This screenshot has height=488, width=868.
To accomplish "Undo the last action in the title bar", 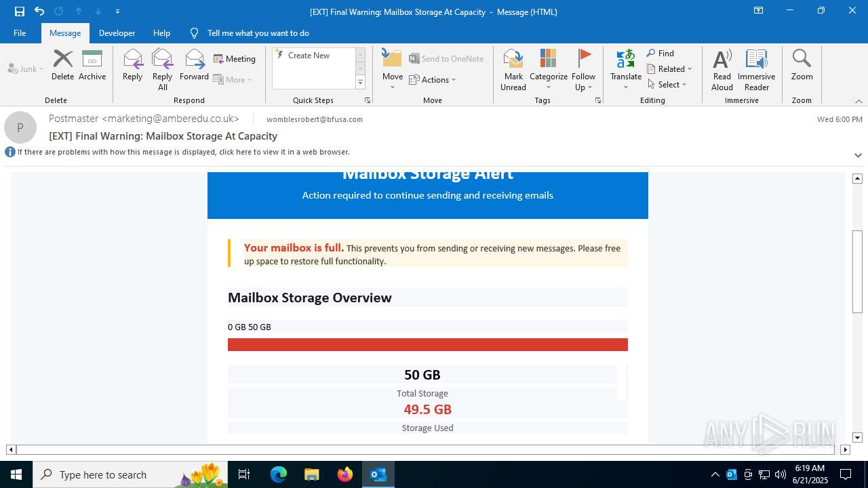I will (39, 12).
